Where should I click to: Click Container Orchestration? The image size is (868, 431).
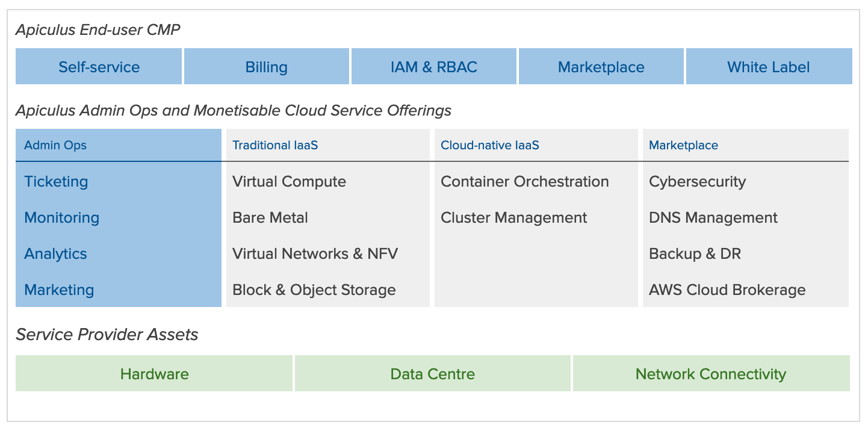[x=525, y=182]
